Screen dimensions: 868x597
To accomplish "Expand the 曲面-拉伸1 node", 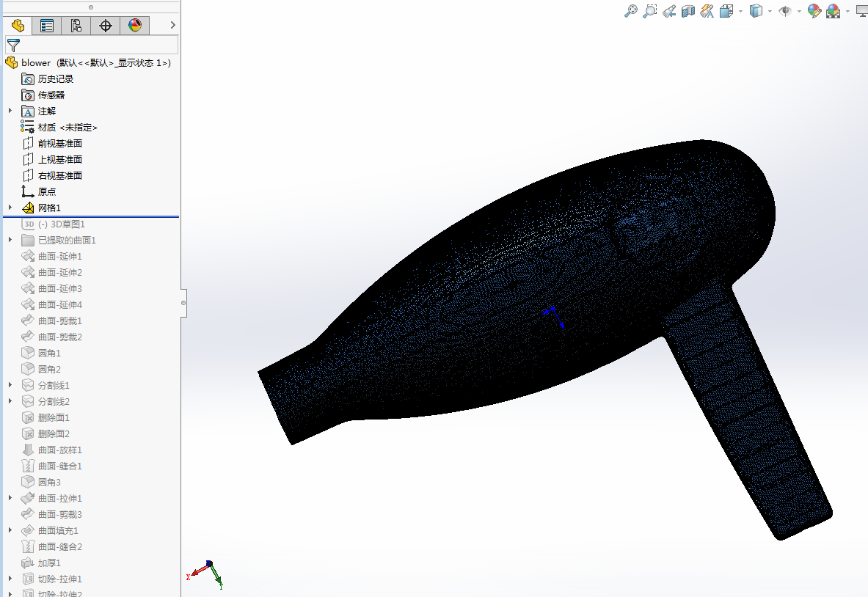I will coord(10,498).
